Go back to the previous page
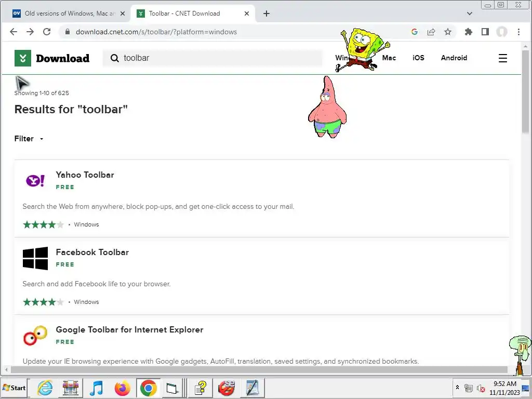This screenshot has height=399, width=532. (x=14, y=32)
